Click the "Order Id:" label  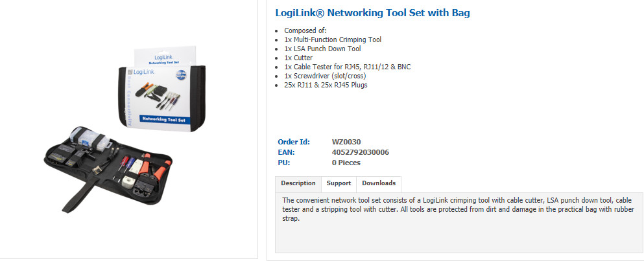point(294,142)
